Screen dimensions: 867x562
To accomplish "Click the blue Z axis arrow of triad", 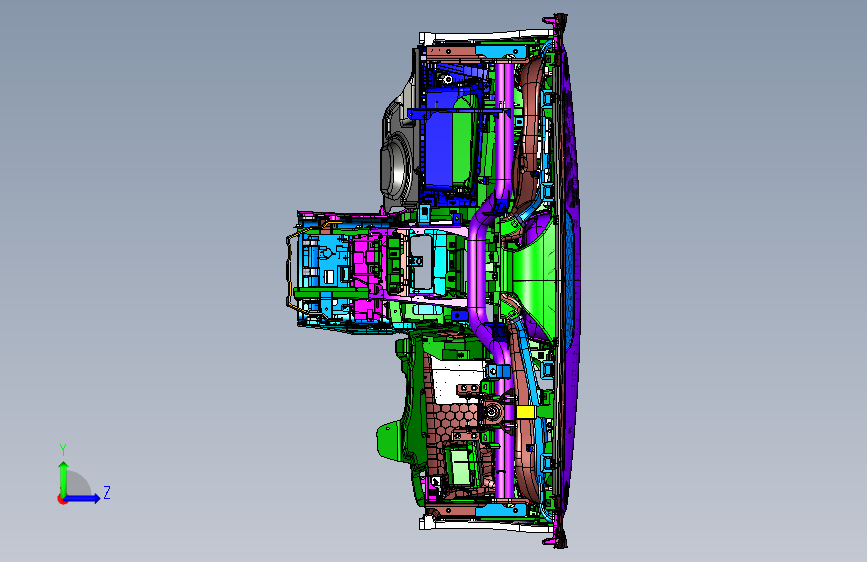I will (83, 498).
